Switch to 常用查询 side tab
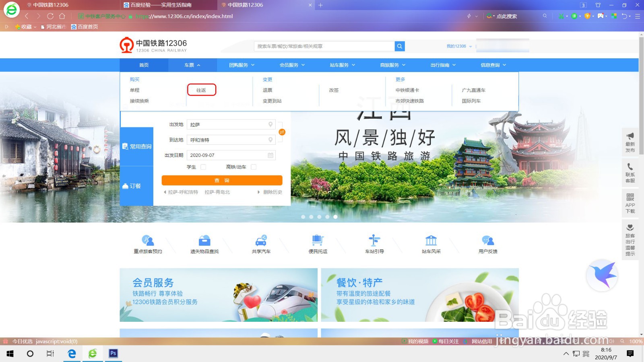644x362 pixels. point(137,146)
